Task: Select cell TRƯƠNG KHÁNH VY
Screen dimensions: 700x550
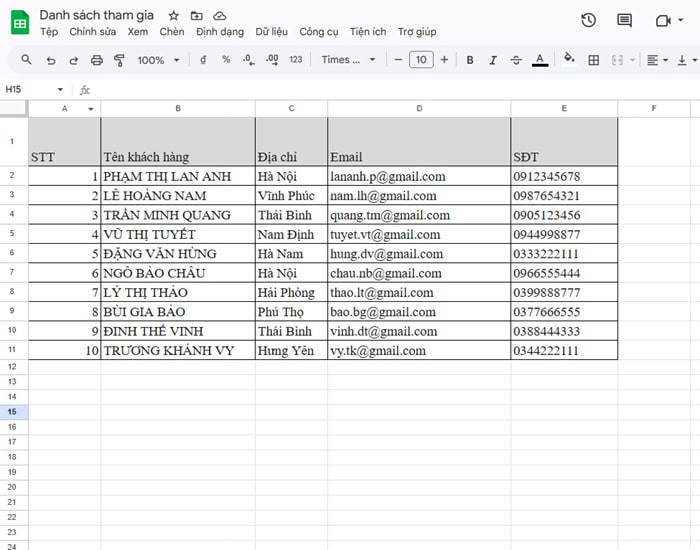Action: point(178,350)
